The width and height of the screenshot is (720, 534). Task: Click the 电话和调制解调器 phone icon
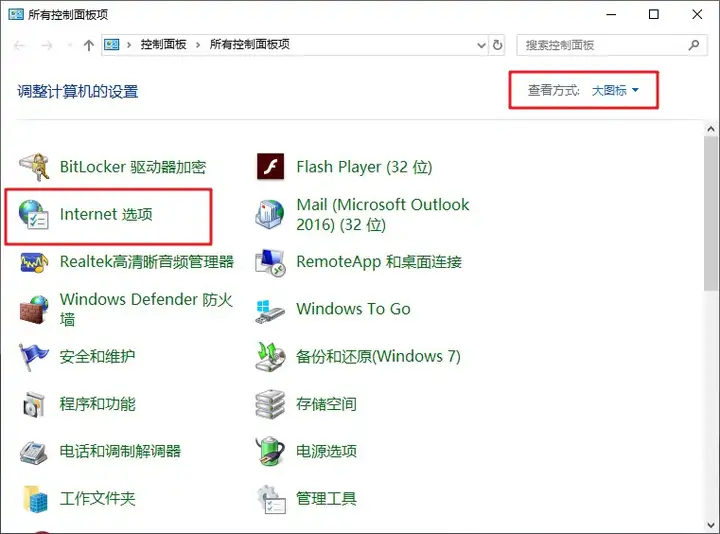[x=34, y=452]
